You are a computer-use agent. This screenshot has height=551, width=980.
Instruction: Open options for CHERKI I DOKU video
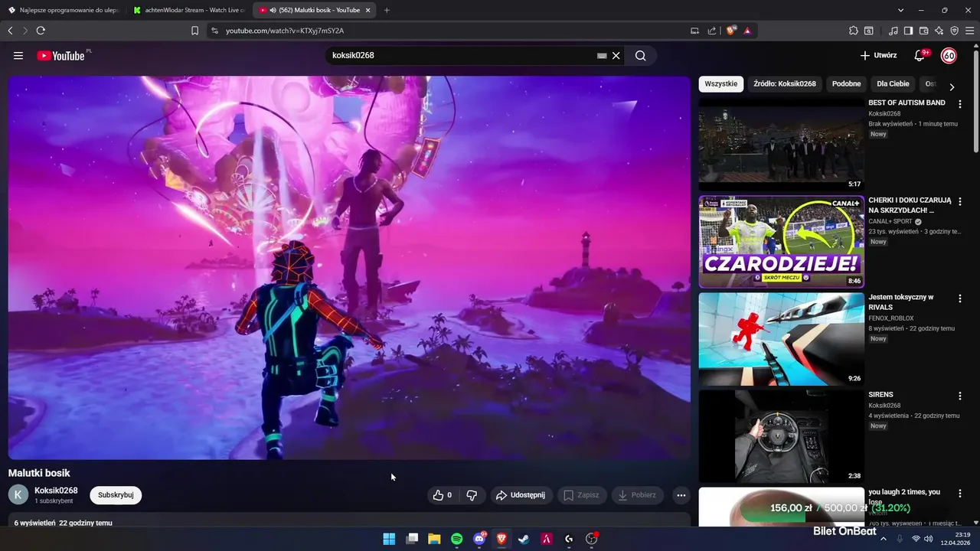coord(959,201)
